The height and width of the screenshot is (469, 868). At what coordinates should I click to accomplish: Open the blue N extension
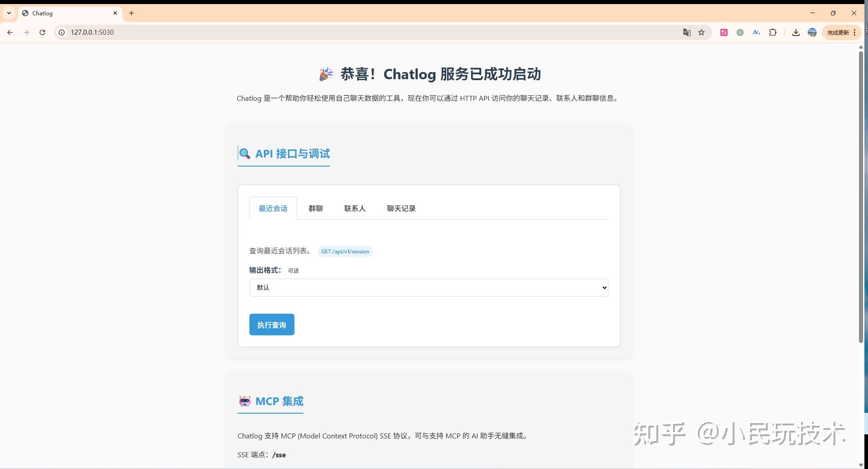[756, 32]
